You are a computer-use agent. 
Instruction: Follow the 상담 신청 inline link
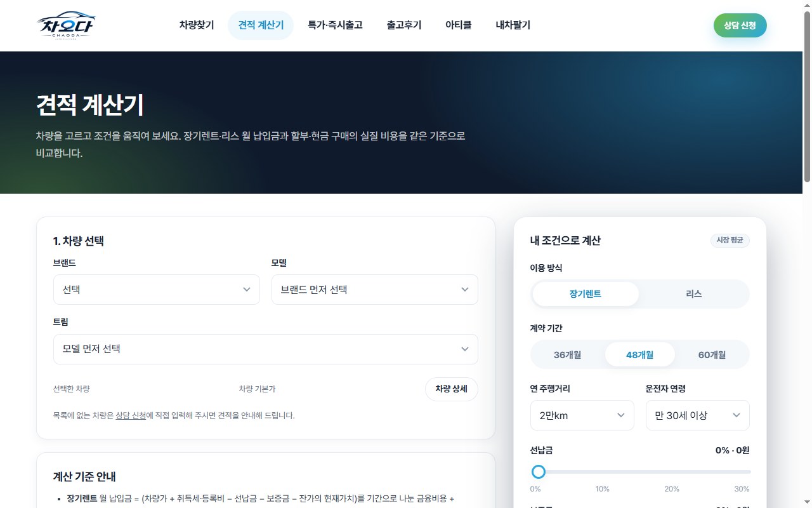pyautogui.click(x=131, y=416)
